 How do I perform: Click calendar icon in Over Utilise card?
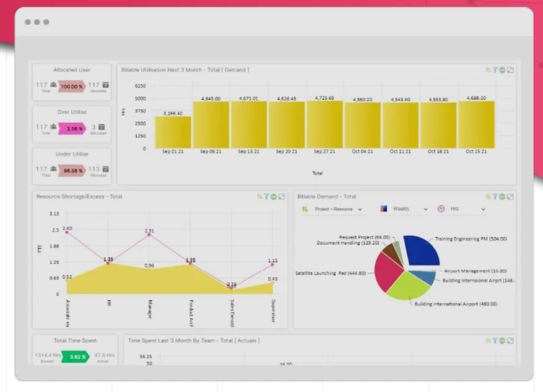pyautogui.click(x=102, y=127)
